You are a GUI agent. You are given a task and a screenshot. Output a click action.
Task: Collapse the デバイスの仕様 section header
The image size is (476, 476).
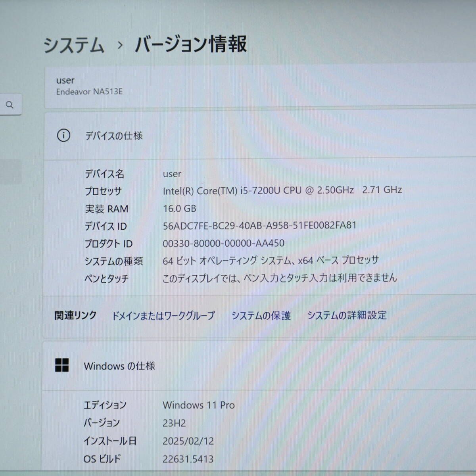(260, 136)
